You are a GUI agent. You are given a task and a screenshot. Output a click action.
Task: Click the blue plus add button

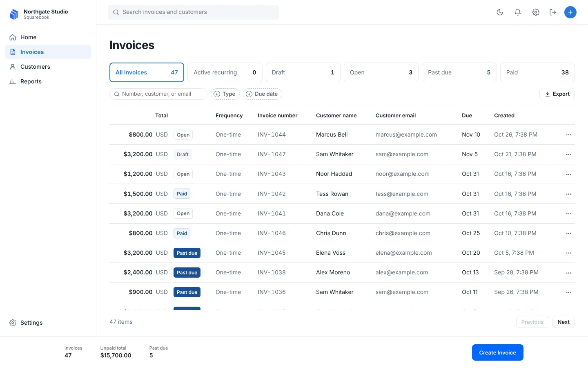tap(570, 12)
